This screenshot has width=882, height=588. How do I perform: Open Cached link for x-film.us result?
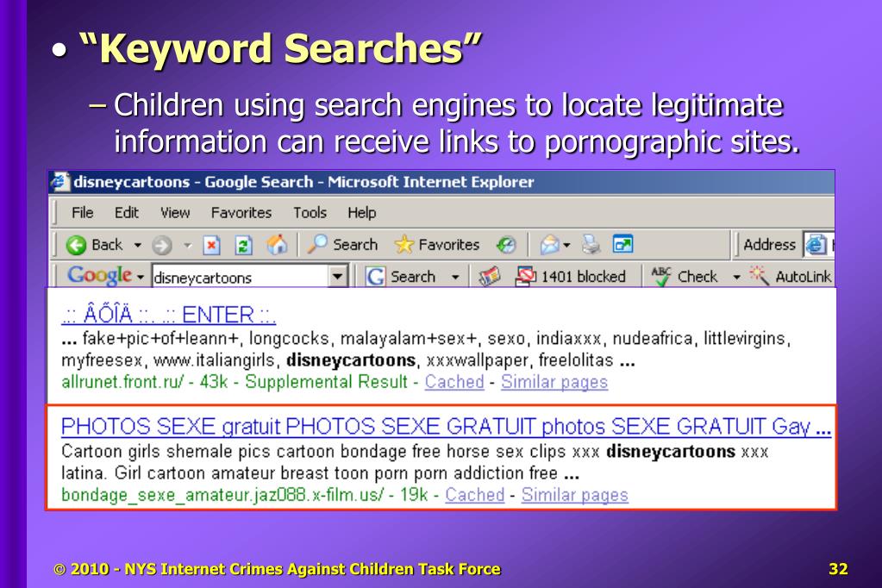pyautogui.click(x=475, y=495)
